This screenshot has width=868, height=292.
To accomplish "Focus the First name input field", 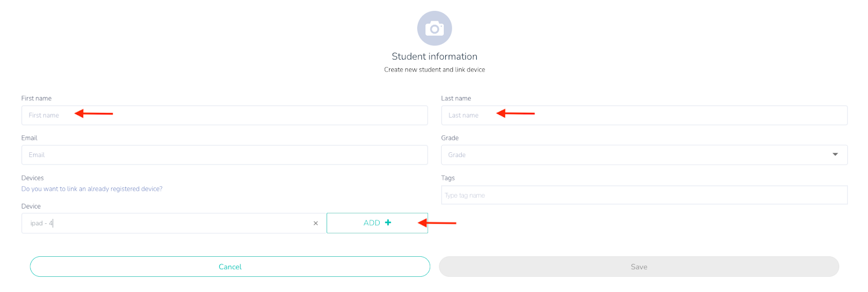I will pos(225,115).
